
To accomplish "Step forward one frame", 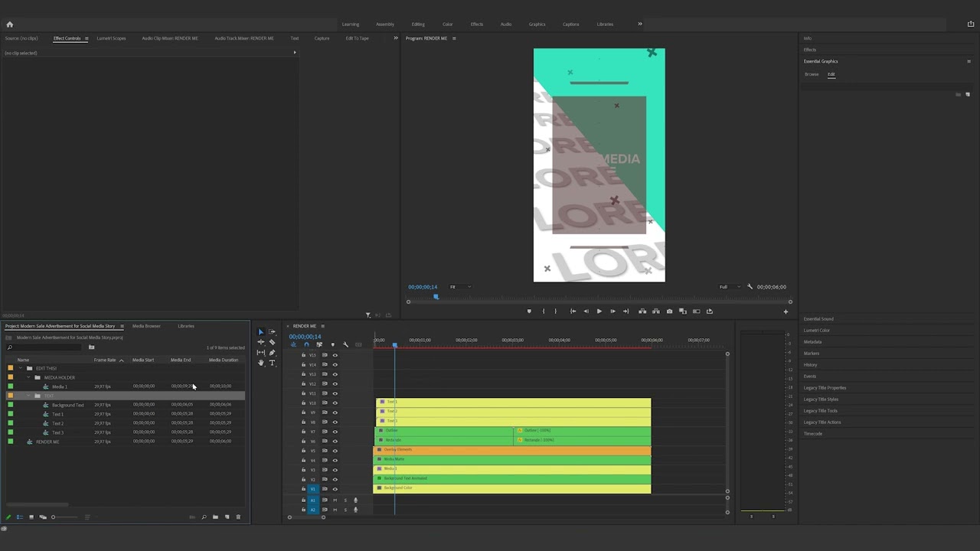I will [612, 311].
